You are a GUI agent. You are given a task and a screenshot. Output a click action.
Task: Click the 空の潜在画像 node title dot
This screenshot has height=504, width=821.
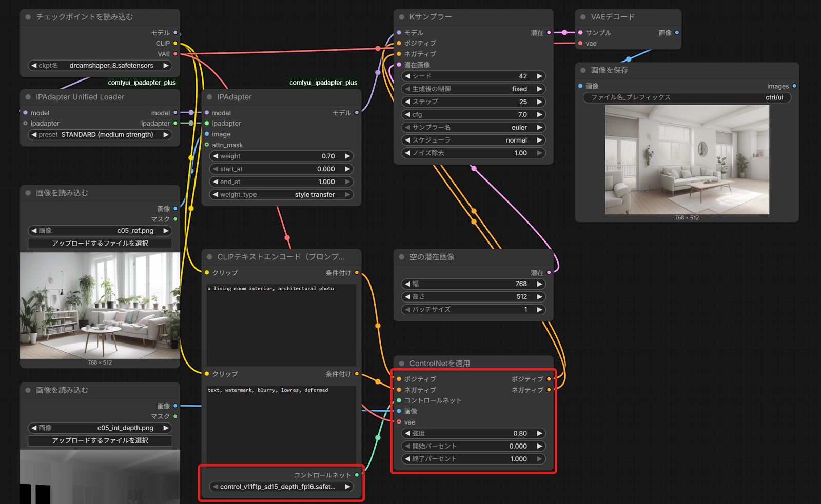coord(401,257)
